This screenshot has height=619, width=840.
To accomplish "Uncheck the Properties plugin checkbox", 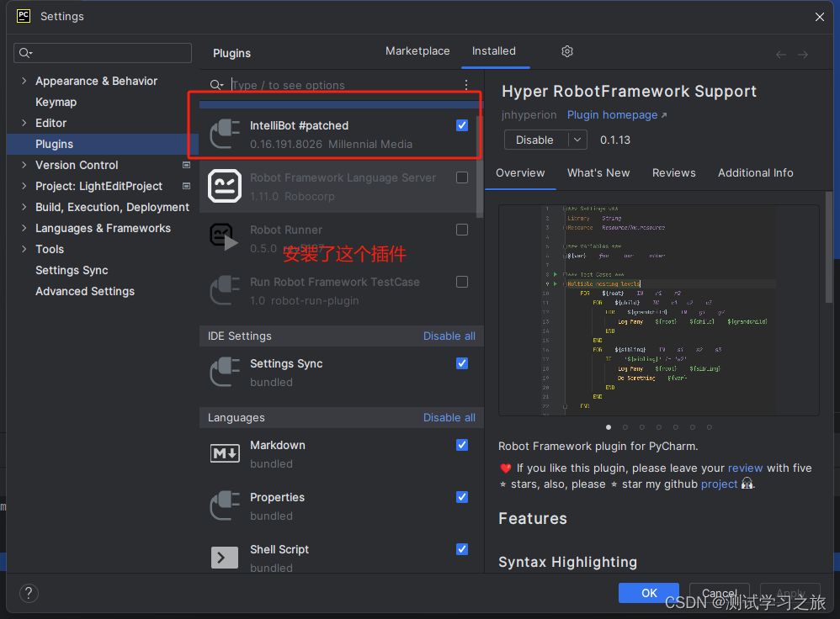I will click(x=461, y=497).
